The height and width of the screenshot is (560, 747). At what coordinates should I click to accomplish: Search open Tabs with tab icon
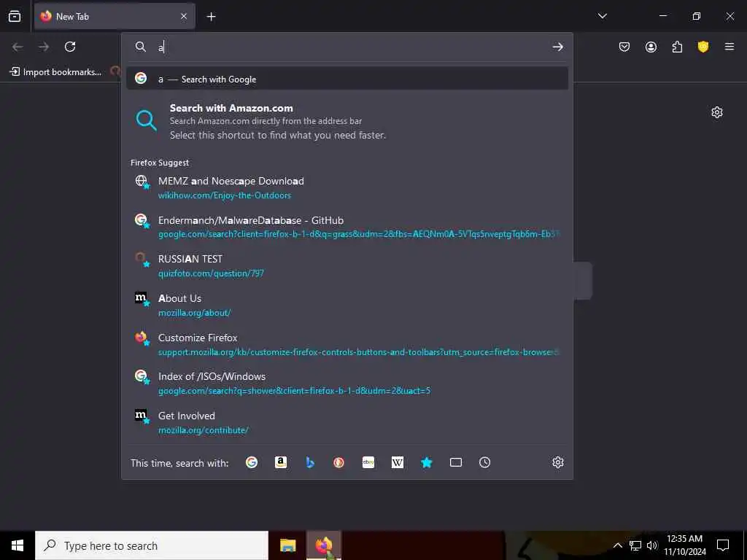(455, 462)
